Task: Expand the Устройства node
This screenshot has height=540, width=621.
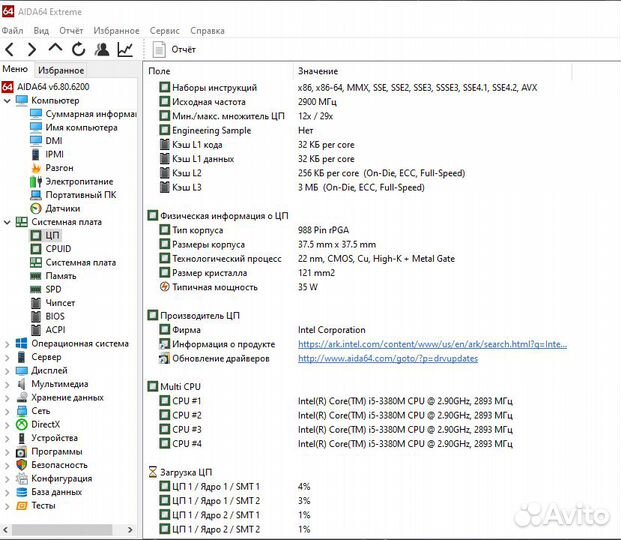Action: click(7, 438)
